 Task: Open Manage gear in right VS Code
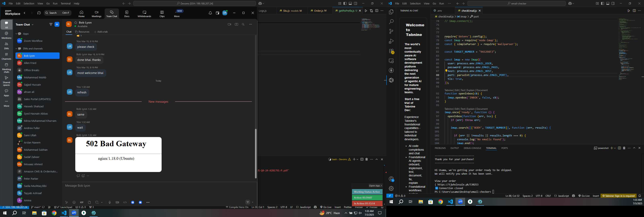point(391,188)
